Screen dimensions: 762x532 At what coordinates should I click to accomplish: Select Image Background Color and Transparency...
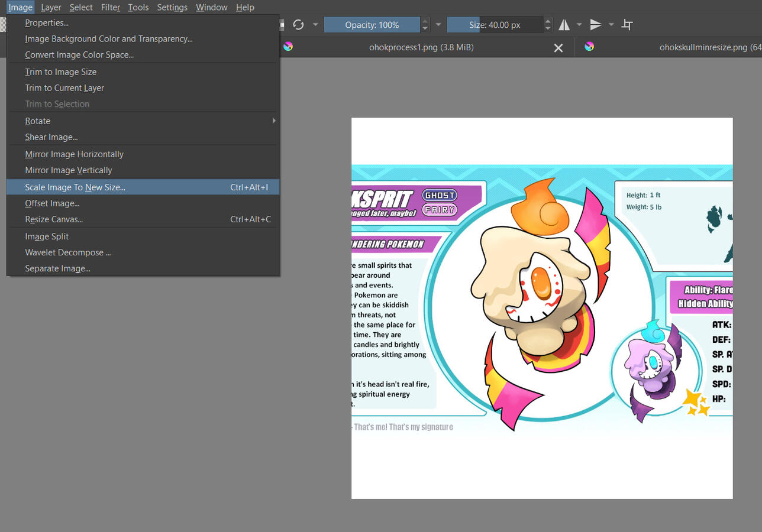(143, 39)
